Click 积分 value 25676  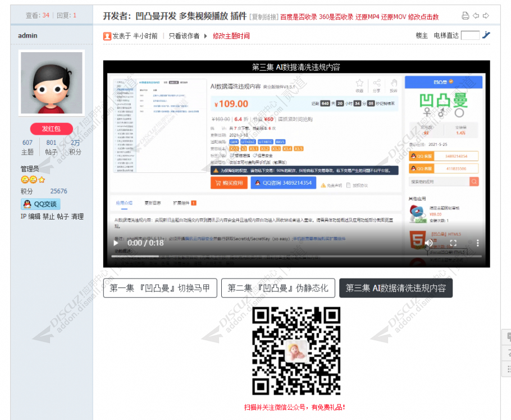coord(58,191)
